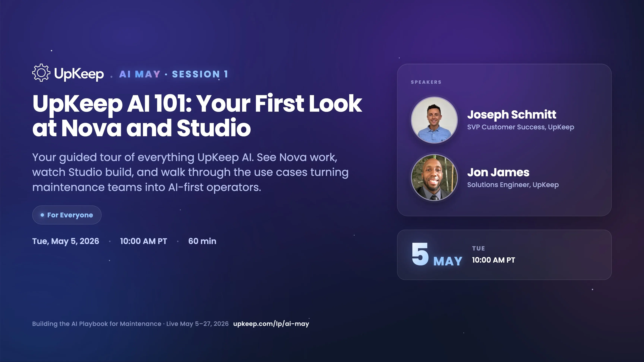644x362 pixels.
Task: Click the "SPEAKERS" card heading
Action: pos(426,82)
